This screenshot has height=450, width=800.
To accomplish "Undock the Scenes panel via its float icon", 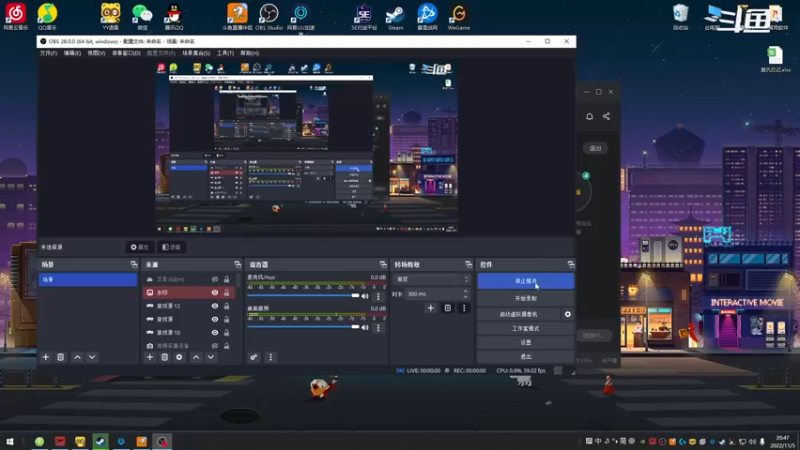I will [x=134, y=264].
